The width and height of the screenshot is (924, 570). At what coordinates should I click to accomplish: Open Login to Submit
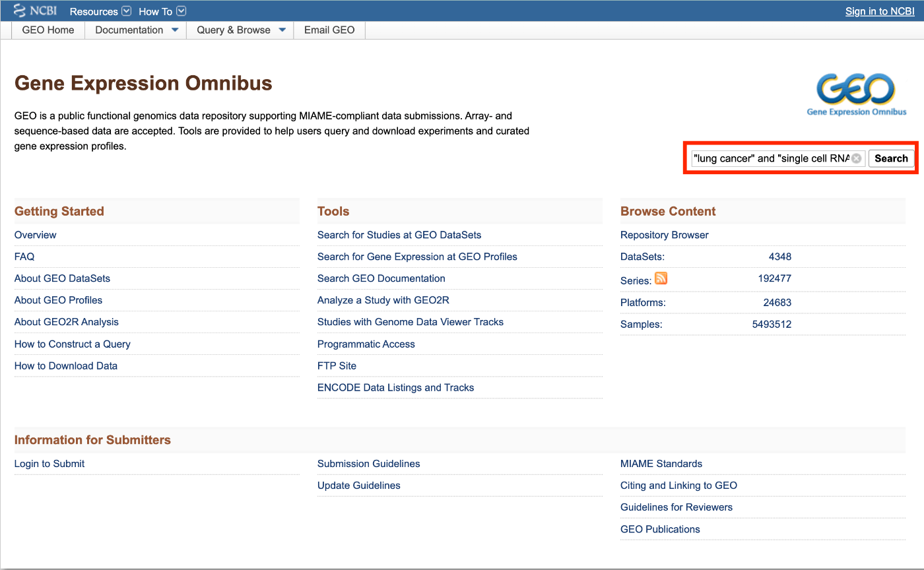pos(49,463)
